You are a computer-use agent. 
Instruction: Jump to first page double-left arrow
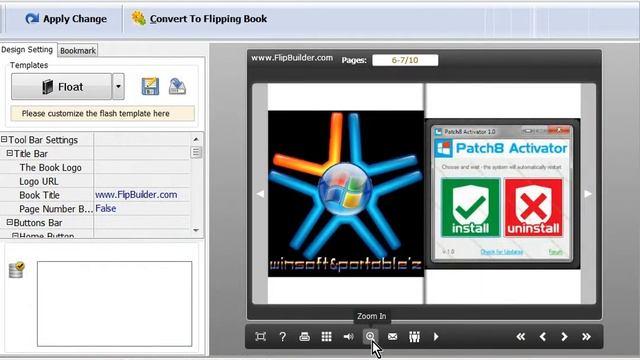[x=520, y=337]
